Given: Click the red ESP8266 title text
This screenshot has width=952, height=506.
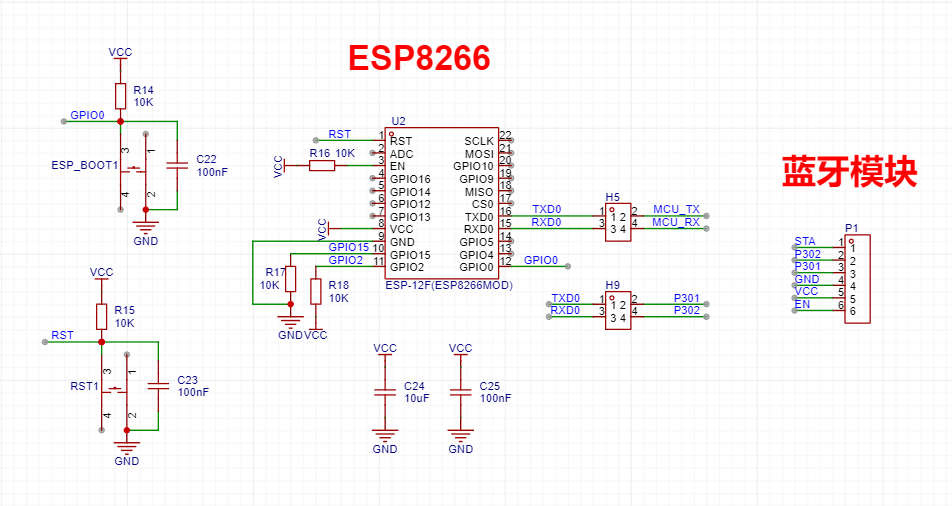Looking at the screenshot, I should (418, 59).
